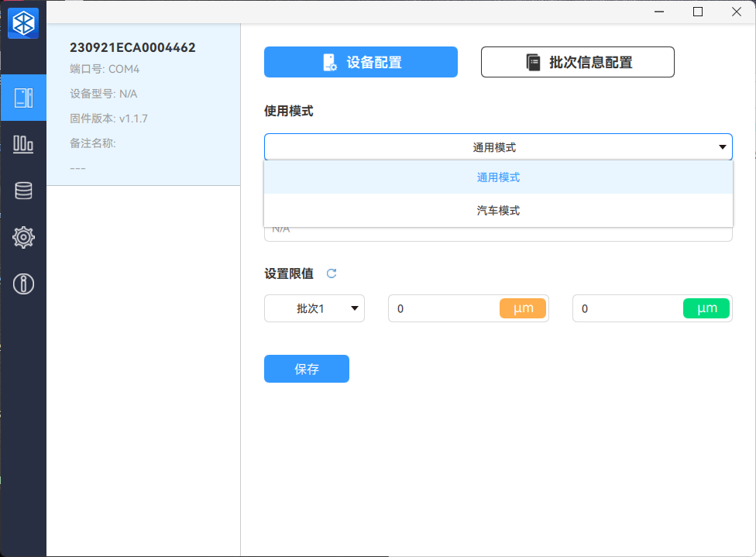Click the 端口号: COM4 text

[105, 69]
